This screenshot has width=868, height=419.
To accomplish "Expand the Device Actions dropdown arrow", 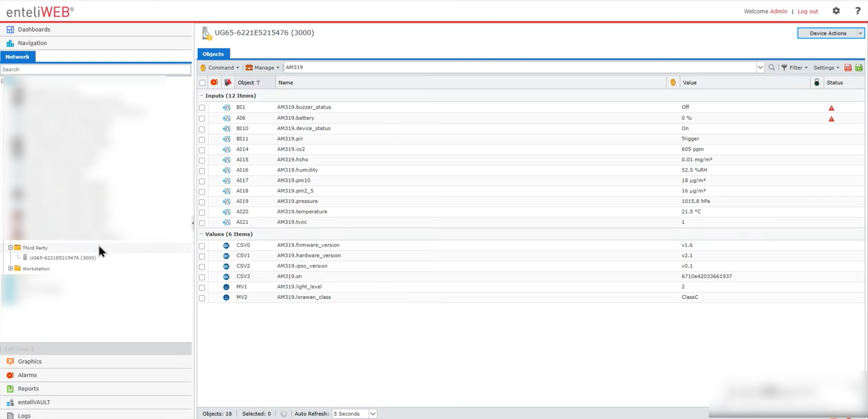I will [x=860, y=33].
